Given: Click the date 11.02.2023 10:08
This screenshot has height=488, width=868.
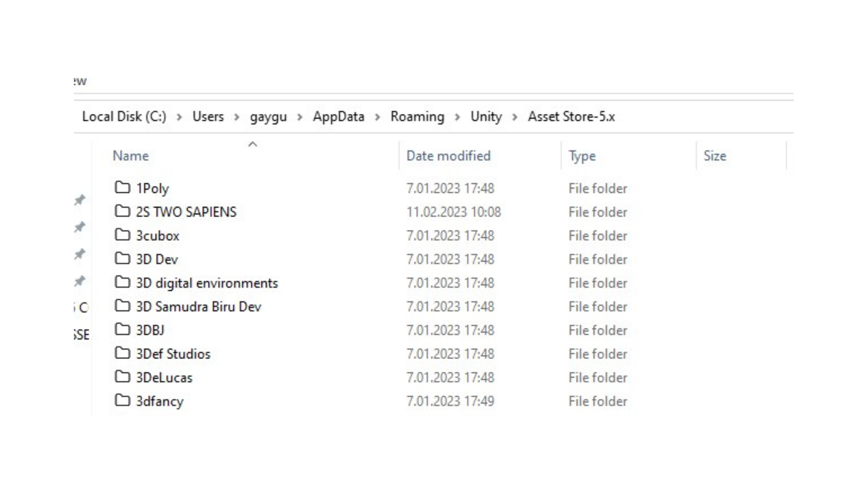Looking at the screenshot, I should pyautogui.click(x=454, y=212).
